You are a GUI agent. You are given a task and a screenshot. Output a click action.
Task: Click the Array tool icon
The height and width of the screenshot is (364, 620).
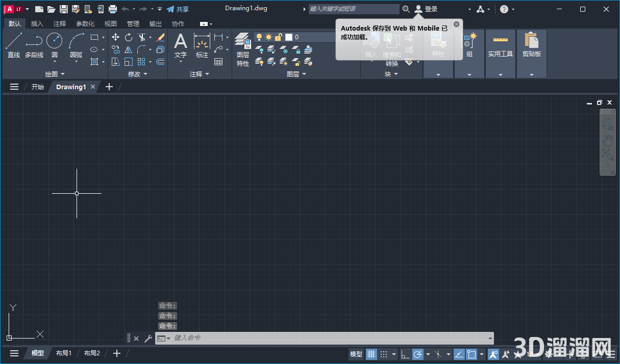click(141, 62)
